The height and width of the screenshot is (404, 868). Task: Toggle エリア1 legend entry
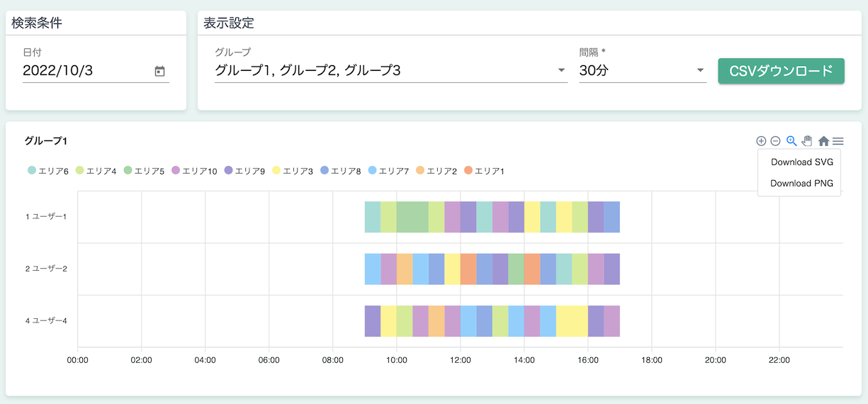[x=484, y=171]
